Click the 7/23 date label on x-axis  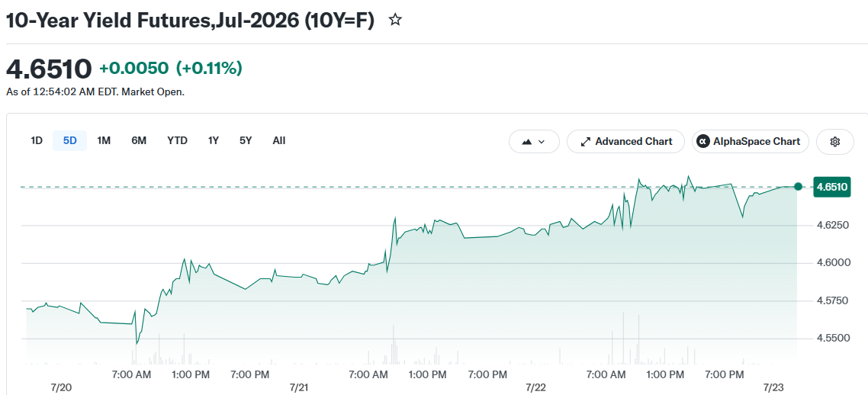[x=773, y=387]
